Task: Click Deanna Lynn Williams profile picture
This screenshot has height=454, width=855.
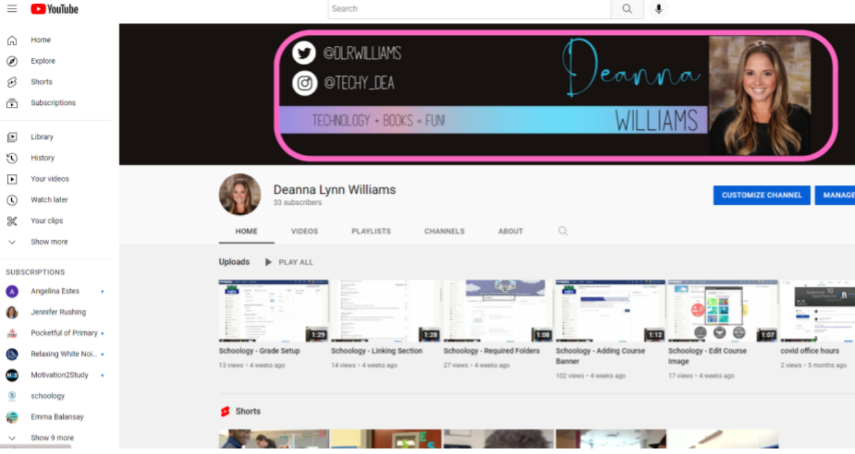Action: 240,195
